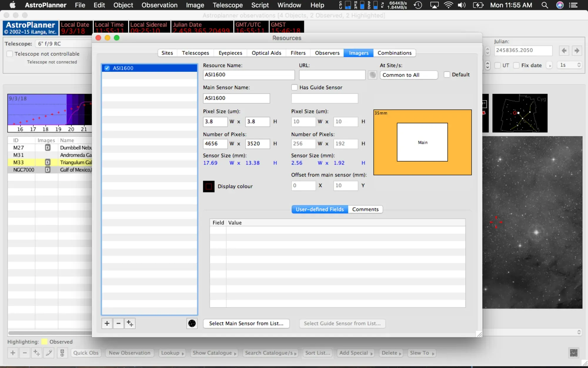Click the main sensor Pixel Size width field
588x368 pixels.
click(x=215, y=122)
